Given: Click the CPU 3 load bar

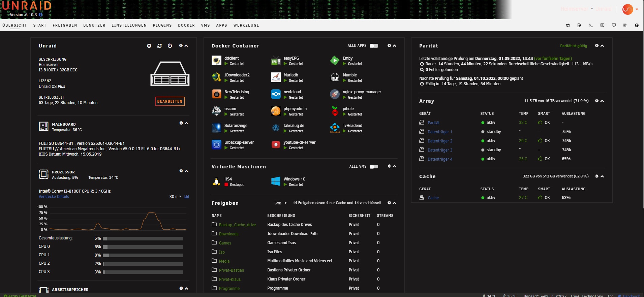Looking at the screenshot, I should (x=143, y=272).
